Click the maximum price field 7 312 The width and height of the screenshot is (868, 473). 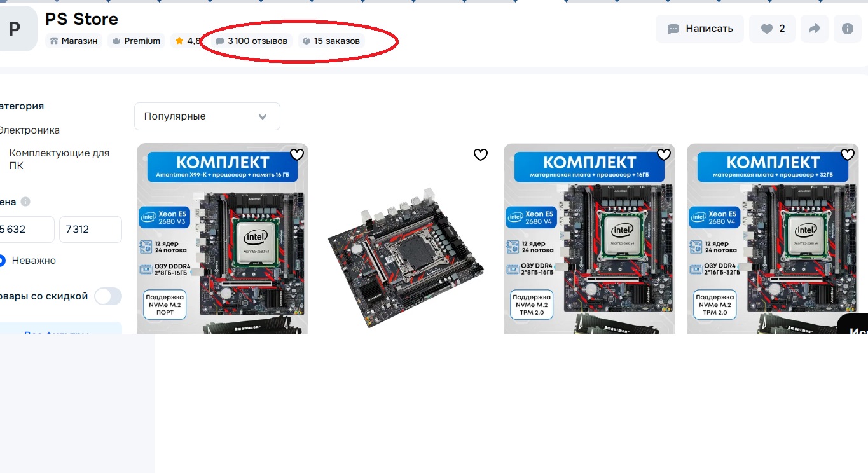coord(90,230)
